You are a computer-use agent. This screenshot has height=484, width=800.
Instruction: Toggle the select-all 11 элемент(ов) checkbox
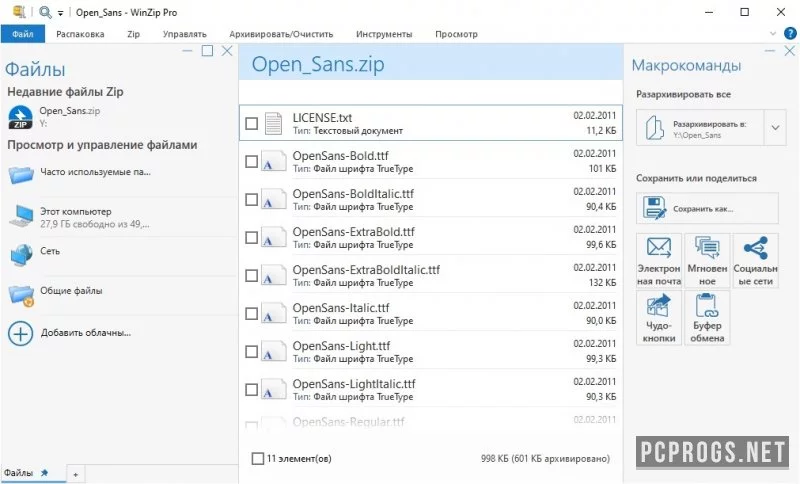tap(258, 458)
